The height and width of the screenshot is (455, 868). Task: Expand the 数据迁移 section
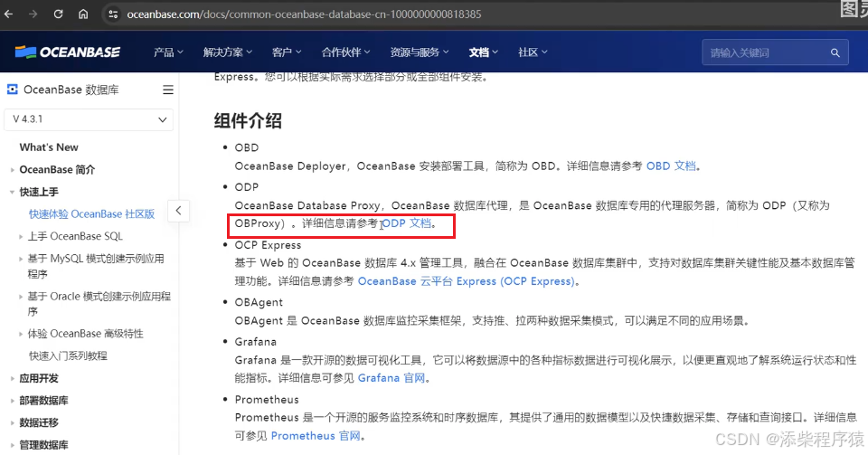[x=39, y=423]
